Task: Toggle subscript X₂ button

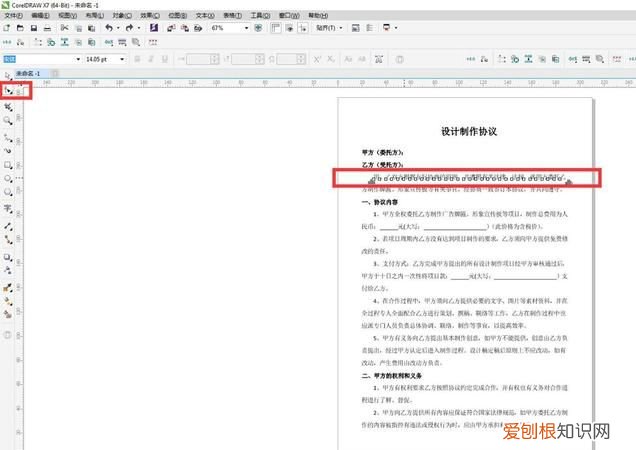Action: (331, 59)
